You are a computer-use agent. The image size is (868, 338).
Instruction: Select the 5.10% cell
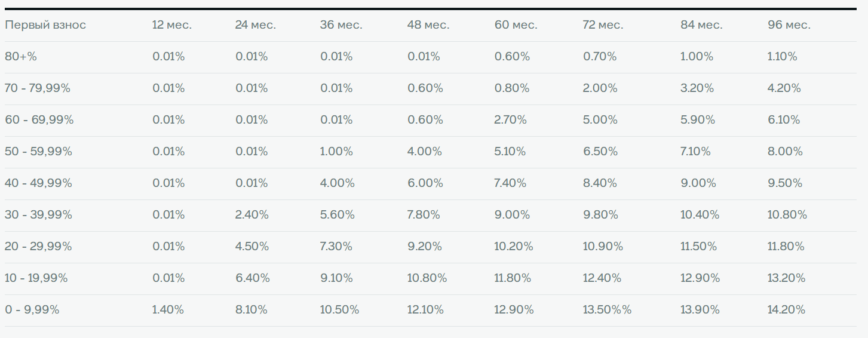(510, 152)
